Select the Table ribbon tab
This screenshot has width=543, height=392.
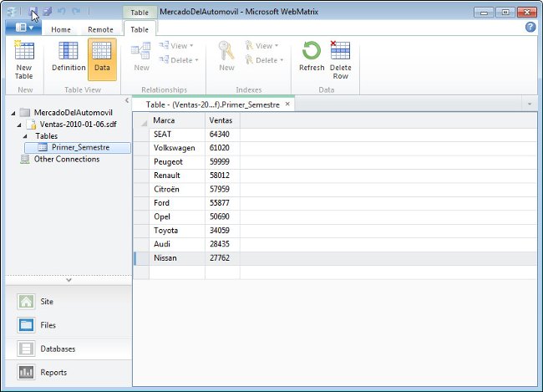140,29
